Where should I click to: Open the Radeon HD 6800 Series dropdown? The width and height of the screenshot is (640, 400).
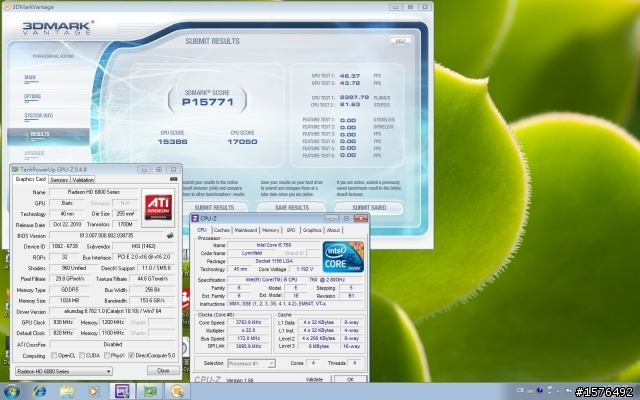(x=64, y=371)
